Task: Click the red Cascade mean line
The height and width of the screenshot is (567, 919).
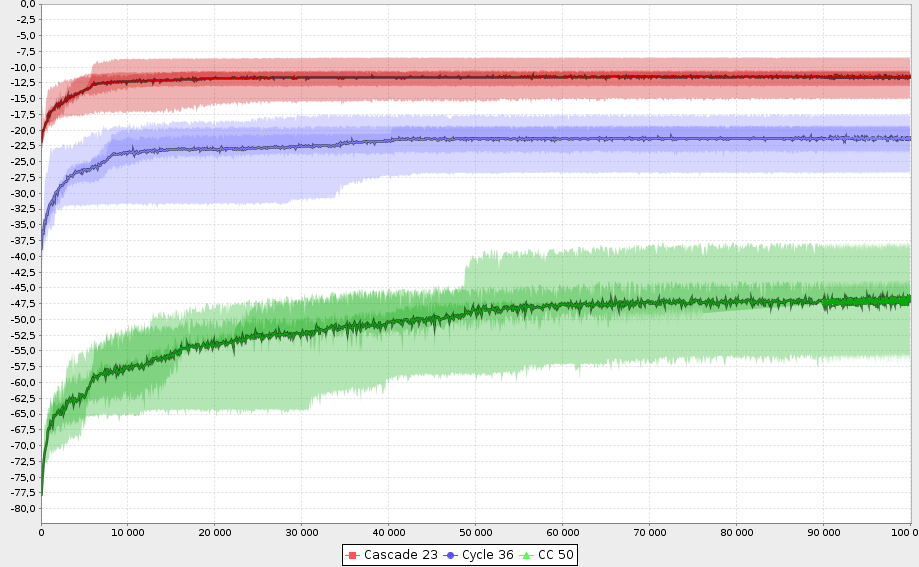Action: pyautogui.click(x=500, y=76)
